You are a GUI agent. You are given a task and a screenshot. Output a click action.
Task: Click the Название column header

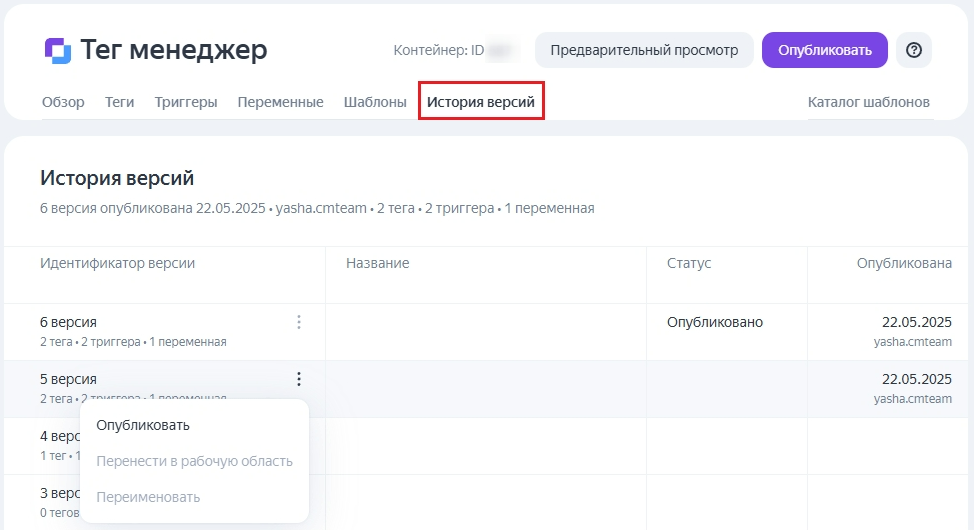tap(378, 263)
